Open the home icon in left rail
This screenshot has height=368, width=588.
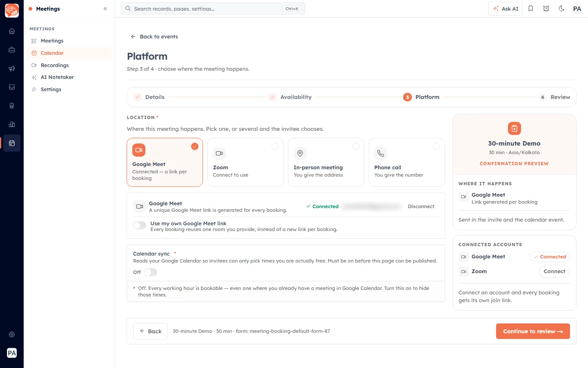tap(12, 31)
